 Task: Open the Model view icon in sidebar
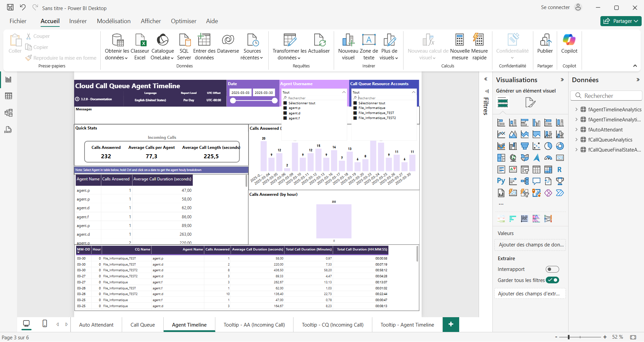coord(8,113)
